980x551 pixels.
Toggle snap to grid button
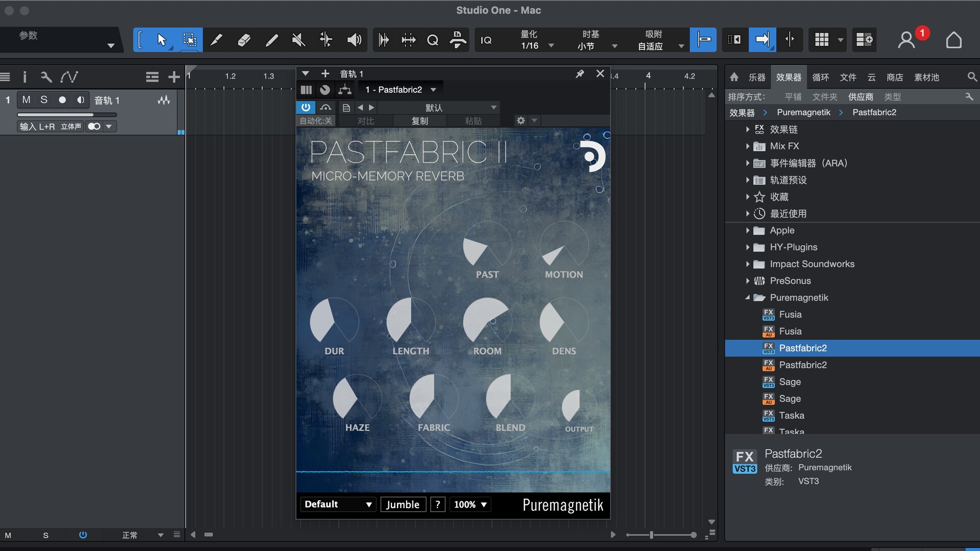click(703, 40)
